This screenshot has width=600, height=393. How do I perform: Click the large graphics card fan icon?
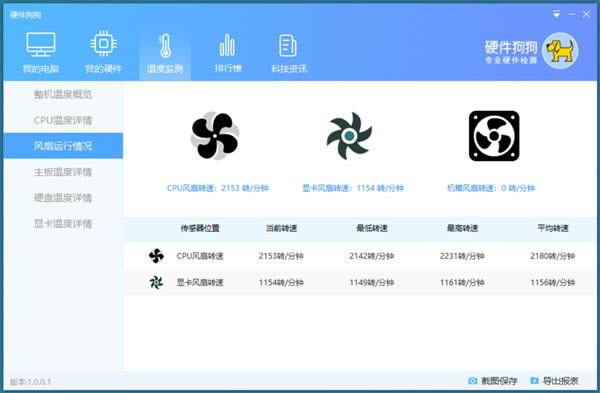point(349,135)
